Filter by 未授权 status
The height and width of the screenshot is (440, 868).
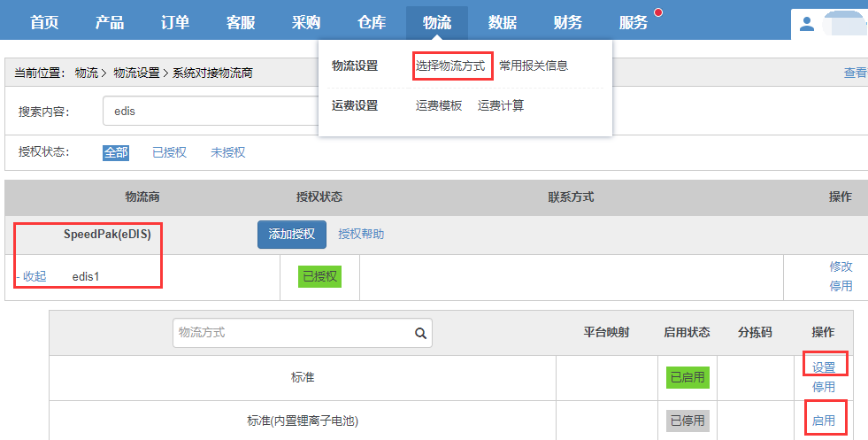(228, 152)
